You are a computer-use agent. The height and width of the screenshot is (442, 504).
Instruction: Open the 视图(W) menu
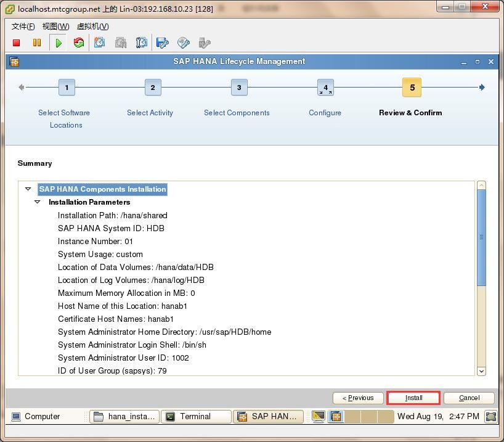(x=55, y=27)
